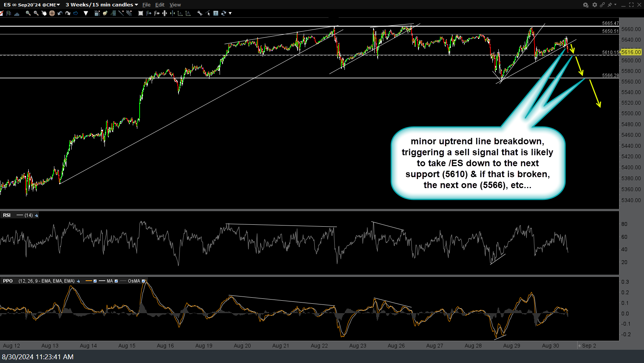Viewport: 644px width, 363px height.
Task: Open the symbol dropdown for ES Sep20'24
Action: 58,5
